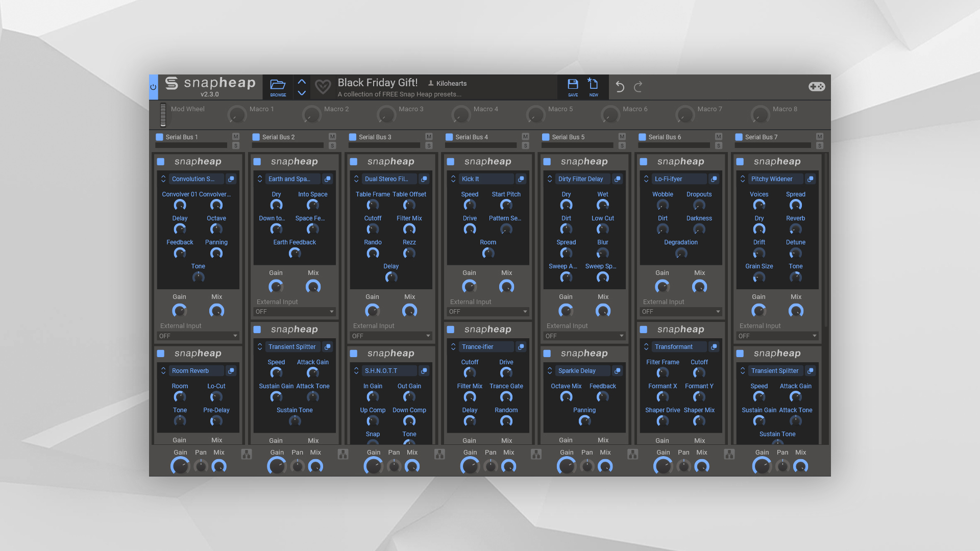Image resolution: width=980 pixels, height=551 pixels.
Task: Open External Input dropdown in Dual Stereo Fil module
Action: pyautogui.click(x=391, y=336)
